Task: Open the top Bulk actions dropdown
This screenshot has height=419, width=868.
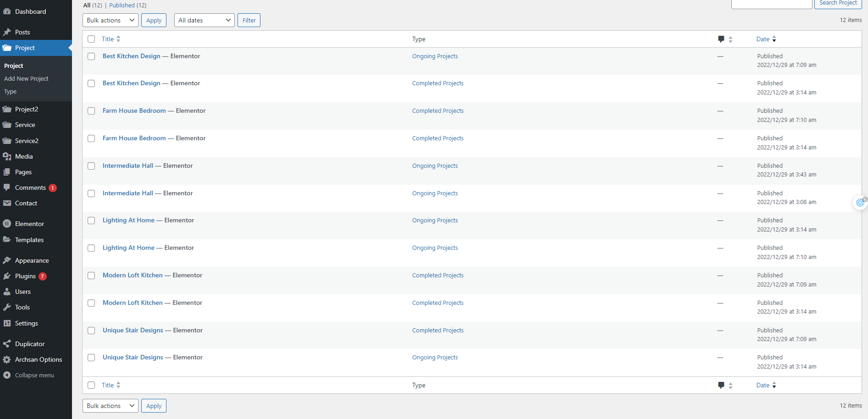Action: [x=111, y=20]
